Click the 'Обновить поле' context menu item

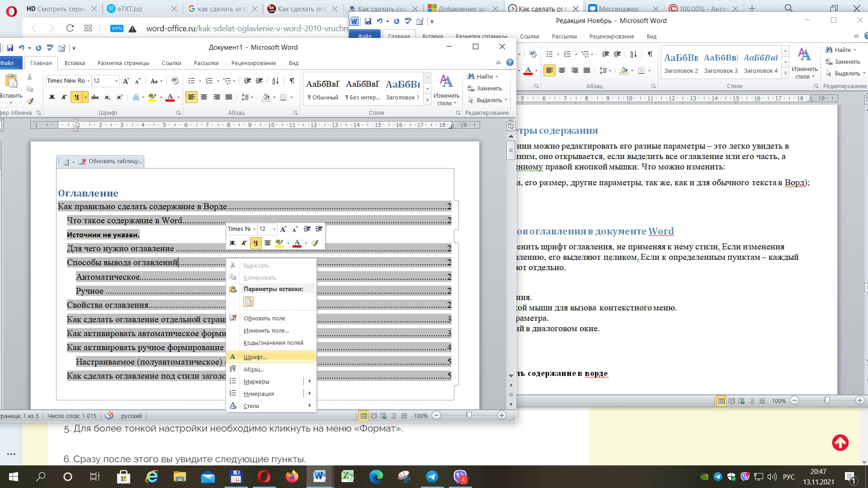(x=264, y=318)
